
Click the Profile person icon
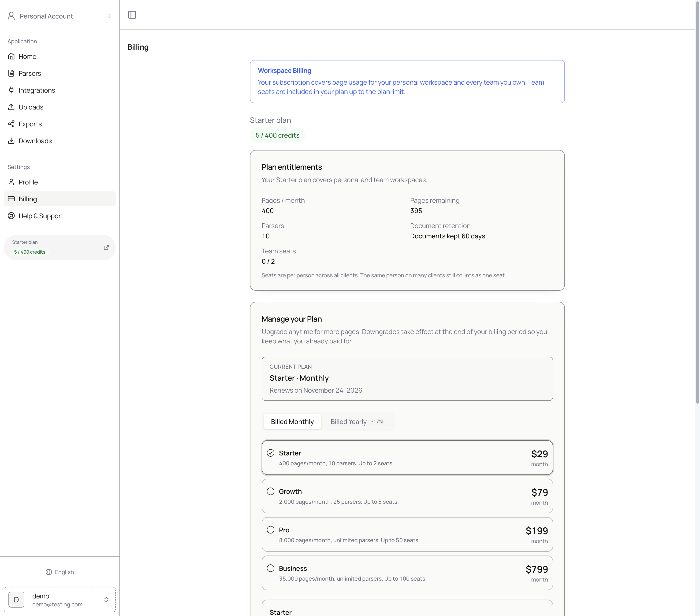point(11,182)
